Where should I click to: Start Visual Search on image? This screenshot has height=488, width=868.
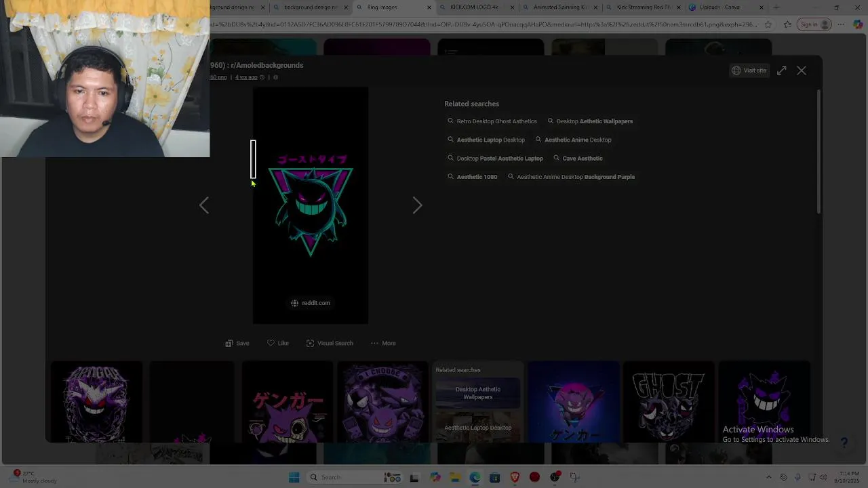click(330, 344)
